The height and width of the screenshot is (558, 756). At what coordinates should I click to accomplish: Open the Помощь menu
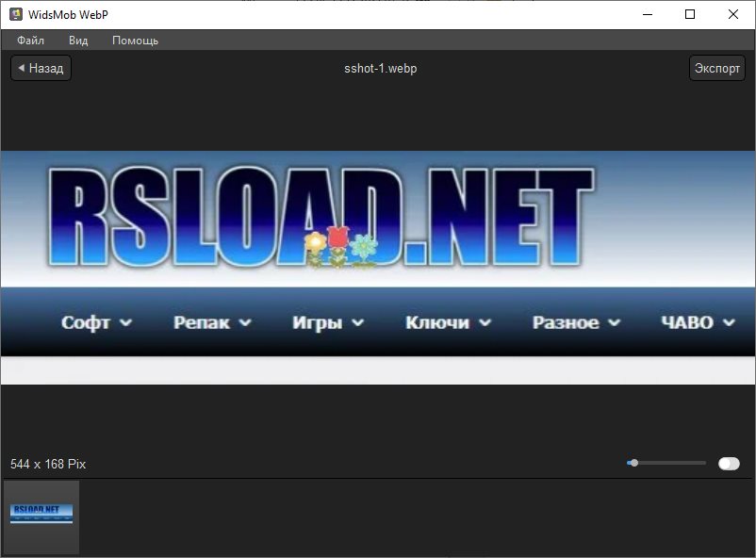[135, 41]
